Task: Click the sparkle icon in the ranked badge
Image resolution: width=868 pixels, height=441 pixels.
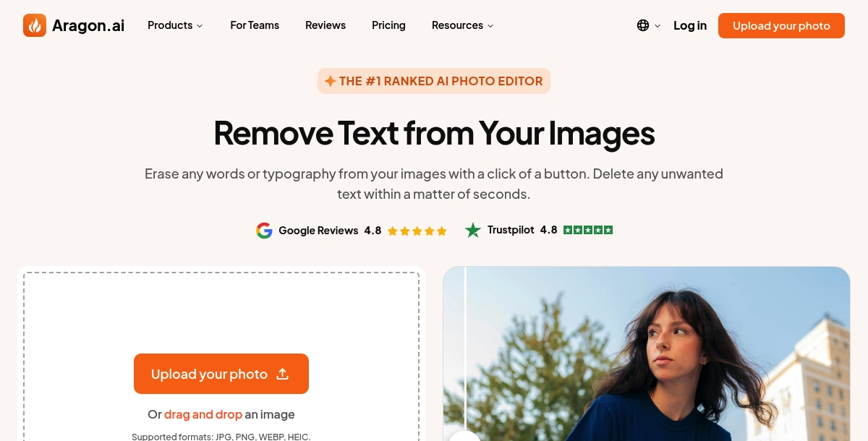Action: coord(331,81)
